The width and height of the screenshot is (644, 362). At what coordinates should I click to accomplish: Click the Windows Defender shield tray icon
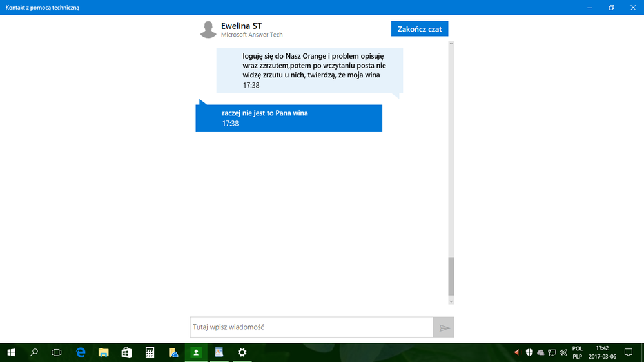tap(529, 352)
